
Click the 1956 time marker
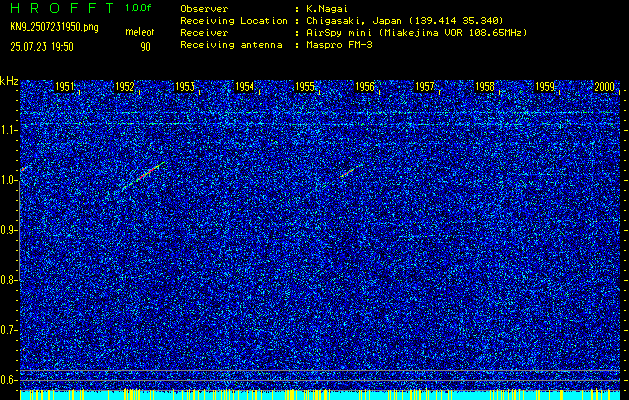point(365,87)
